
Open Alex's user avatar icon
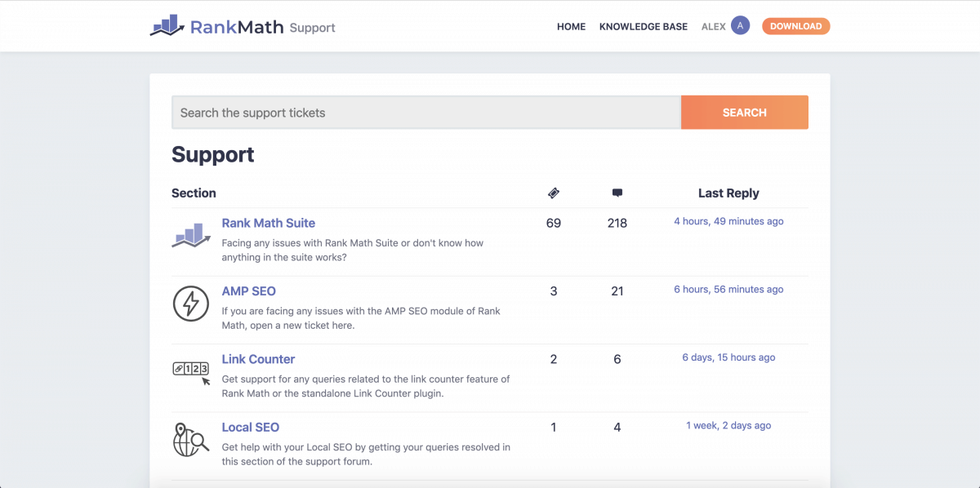coord(740,26)
